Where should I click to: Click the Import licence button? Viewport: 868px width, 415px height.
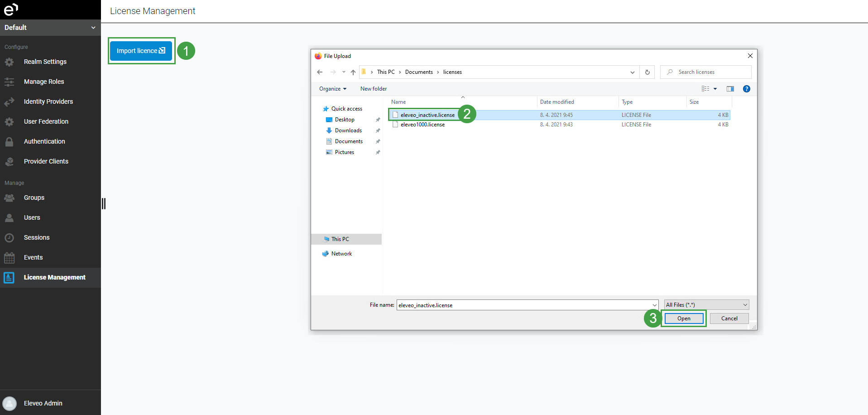click(x=141, y=51)
